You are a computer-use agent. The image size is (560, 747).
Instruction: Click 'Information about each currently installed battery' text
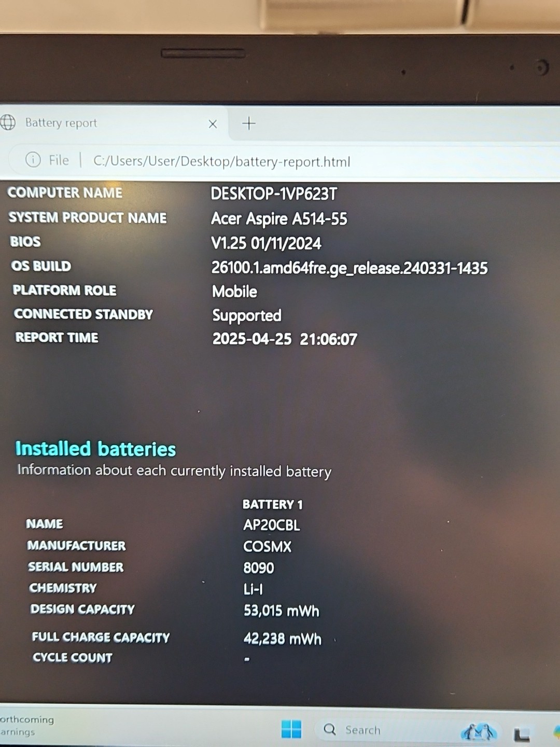[174, 471]
